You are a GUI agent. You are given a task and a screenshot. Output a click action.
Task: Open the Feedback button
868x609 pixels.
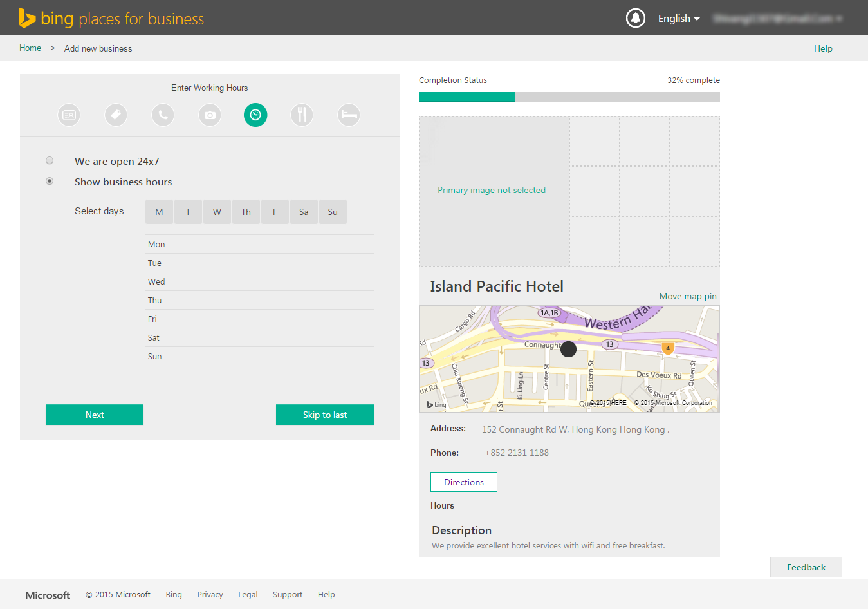click(806, 567)
